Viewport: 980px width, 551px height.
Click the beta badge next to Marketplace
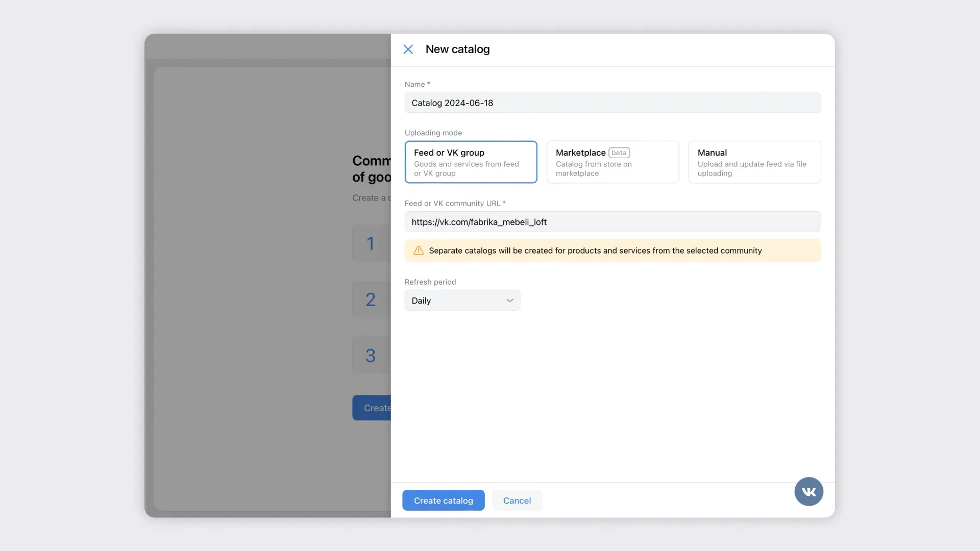click(619, 153)
